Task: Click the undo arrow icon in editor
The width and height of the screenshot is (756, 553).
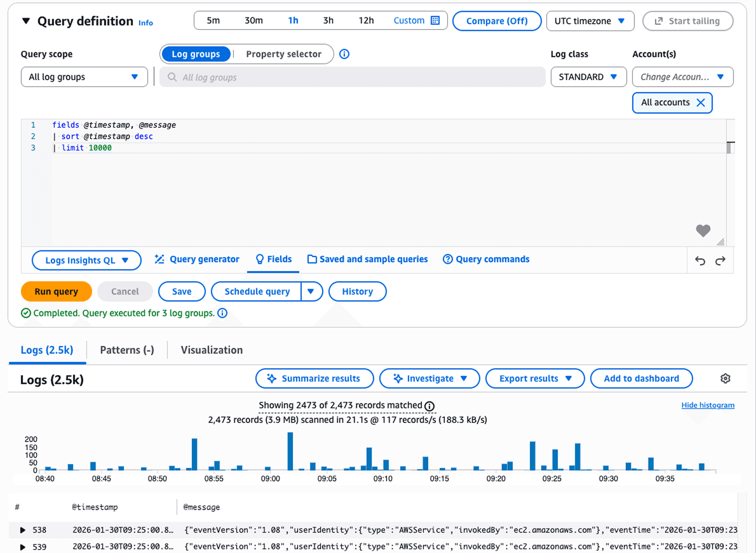Action: [700, 260]
